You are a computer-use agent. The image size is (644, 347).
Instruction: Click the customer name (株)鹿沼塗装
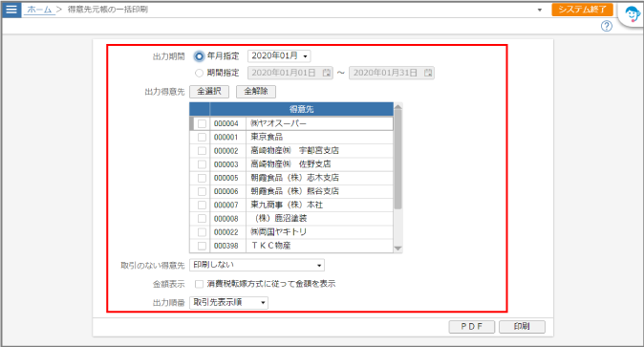click(281, 218)
